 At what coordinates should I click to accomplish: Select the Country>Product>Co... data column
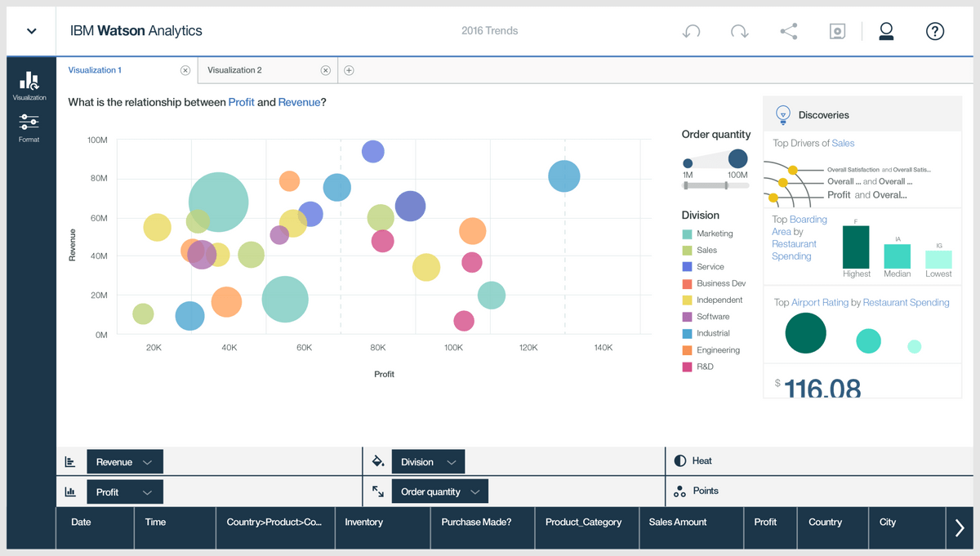[x=275, y=528]
